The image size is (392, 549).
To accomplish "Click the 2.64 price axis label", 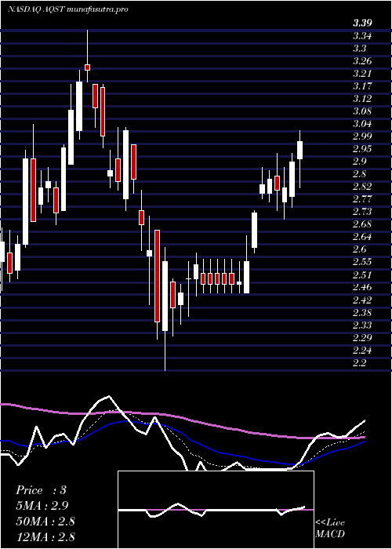I will point(362,237).
